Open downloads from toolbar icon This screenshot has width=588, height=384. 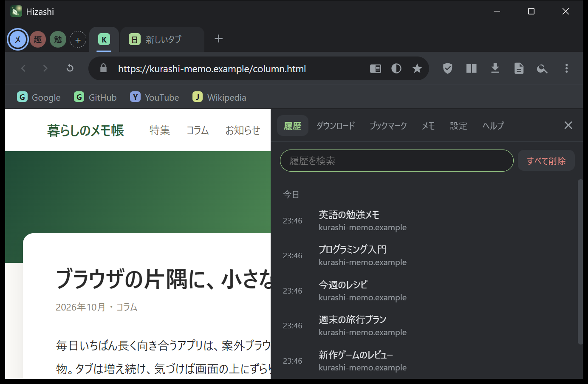[495, 68]
